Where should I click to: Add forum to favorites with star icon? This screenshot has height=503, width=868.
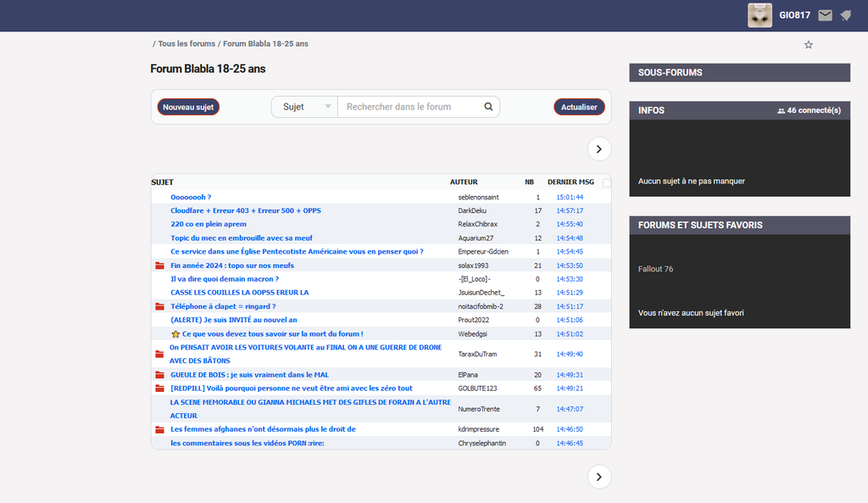click(x=808, y=45)
